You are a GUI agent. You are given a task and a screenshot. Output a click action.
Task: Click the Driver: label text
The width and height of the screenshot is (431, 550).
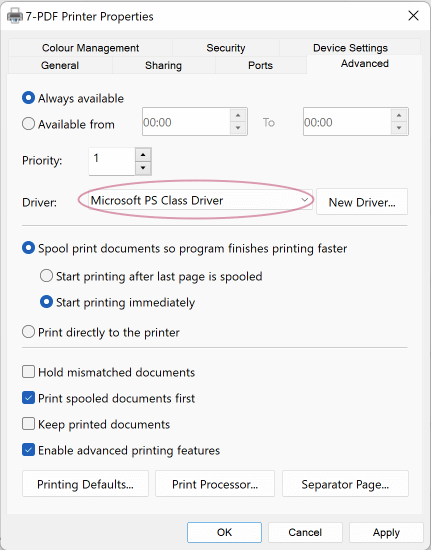(x=39, y=202)
